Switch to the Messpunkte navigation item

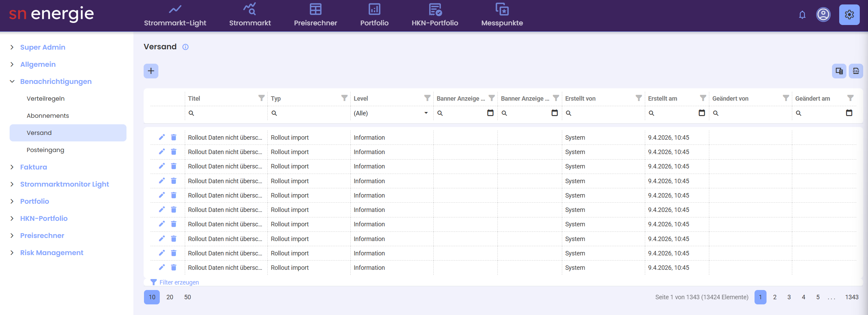tap(502, 15)
